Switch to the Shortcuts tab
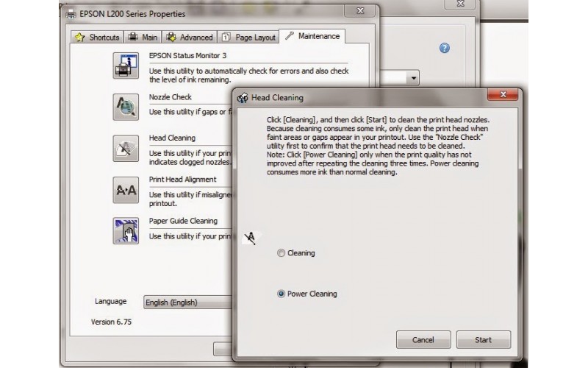Screen dimensions: 588x368 coord(98,37)
